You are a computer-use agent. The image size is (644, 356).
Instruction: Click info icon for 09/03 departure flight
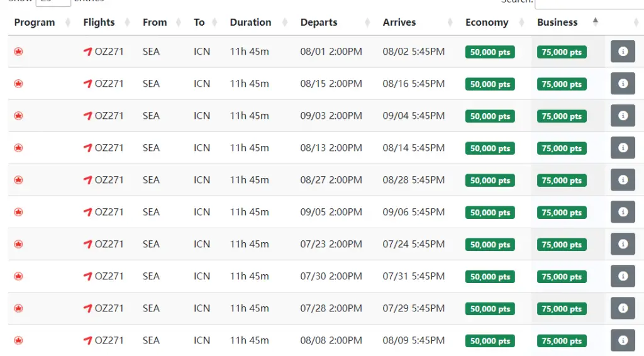tap(623, 116)
